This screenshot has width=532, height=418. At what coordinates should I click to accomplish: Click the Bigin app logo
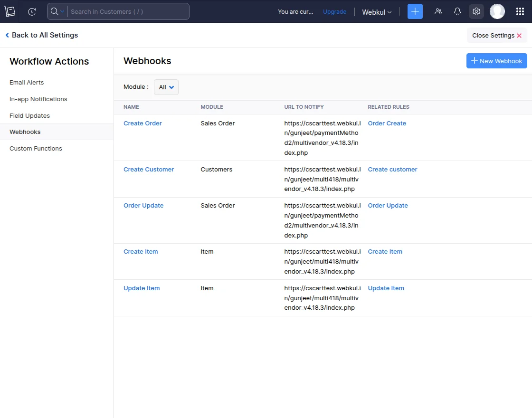9,11
